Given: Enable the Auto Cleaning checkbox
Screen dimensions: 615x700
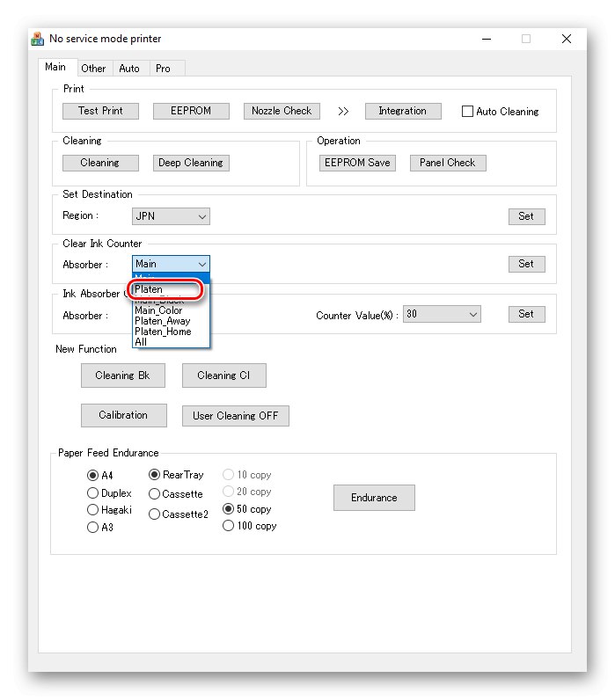Looking at the screenshot, I should click(467, 111).
